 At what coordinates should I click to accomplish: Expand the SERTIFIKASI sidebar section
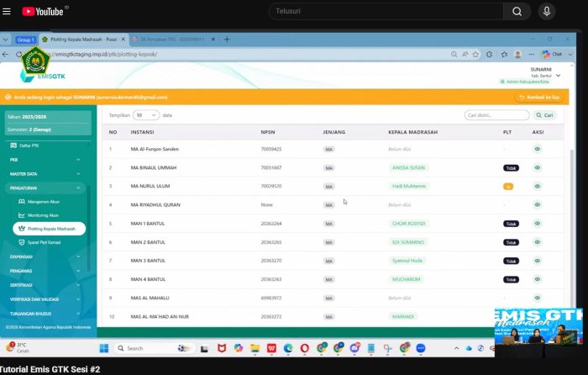click(x=45, y=285)
